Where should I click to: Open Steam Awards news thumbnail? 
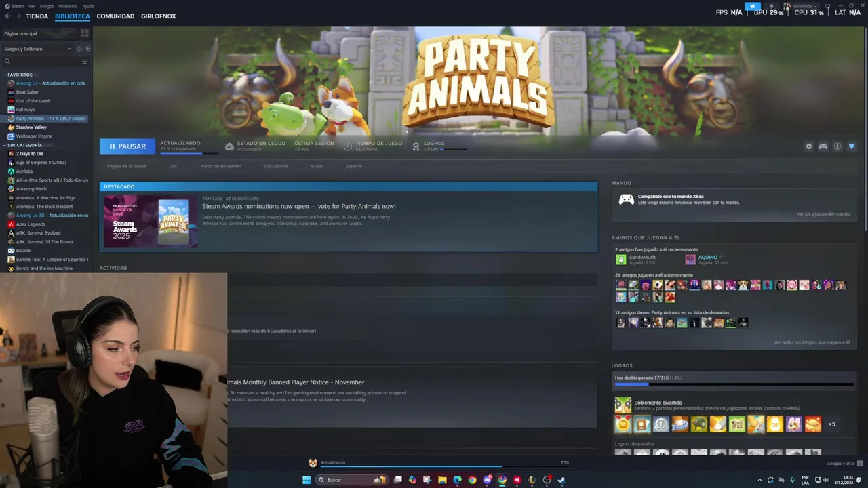click(151, 222)
